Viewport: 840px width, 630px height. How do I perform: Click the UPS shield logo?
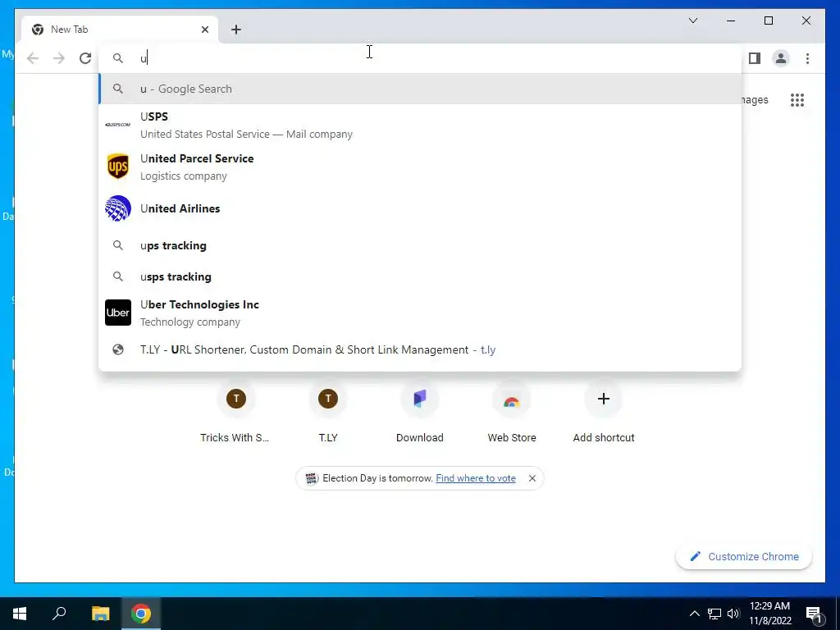click(x=118, y=167)
